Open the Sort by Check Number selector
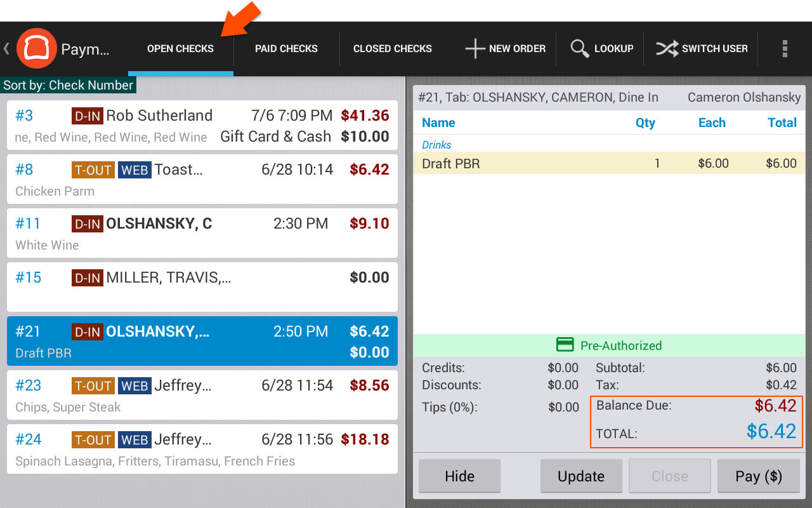812x508 pixels. (68, 84)
